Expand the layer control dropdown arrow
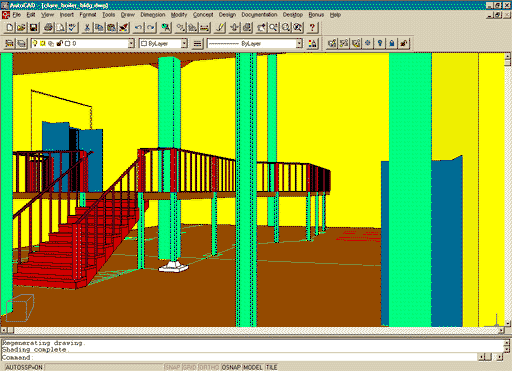This screenshot has width=512, height=371. [x=131, y=43]
